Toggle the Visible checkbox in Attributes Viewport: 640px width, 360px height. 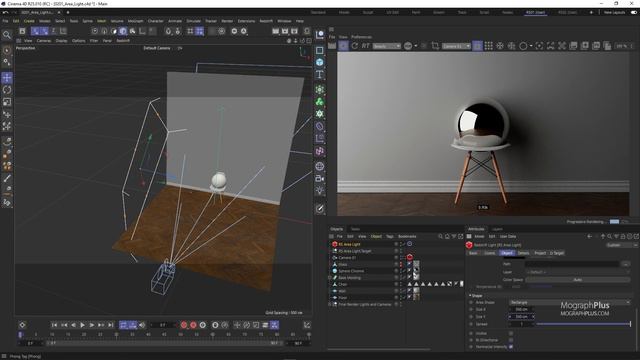point(511,333)
